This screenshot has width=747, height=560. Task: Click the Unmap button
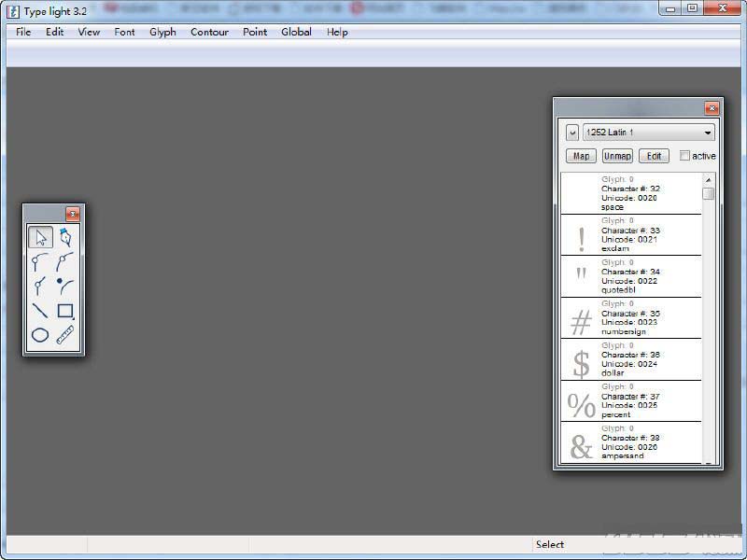pyautogui.click(x=617, y=156)
